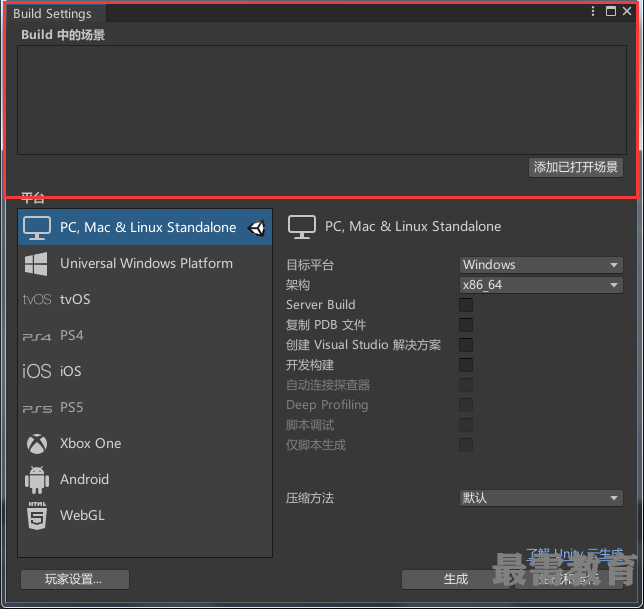This screenshot has width=644, height=609.
Task: Open 玩家设置... button
Action: [x=75, y=579]
